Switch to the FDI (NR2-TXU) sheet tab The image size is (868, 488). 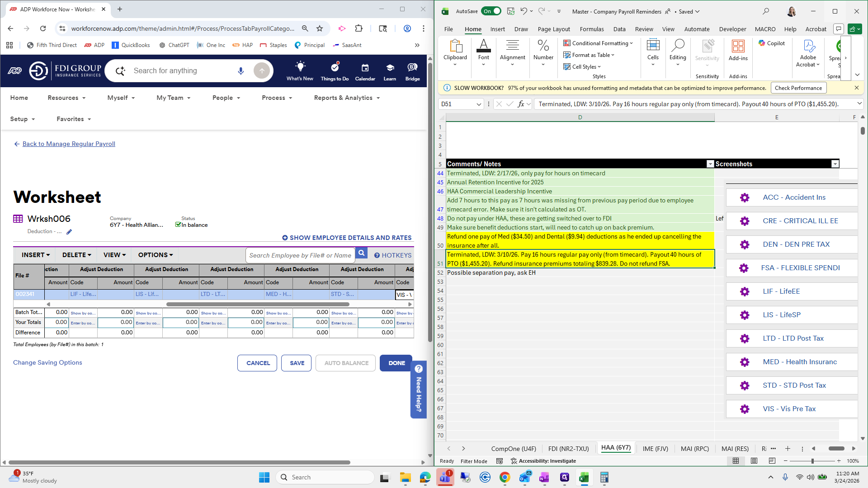568,449
